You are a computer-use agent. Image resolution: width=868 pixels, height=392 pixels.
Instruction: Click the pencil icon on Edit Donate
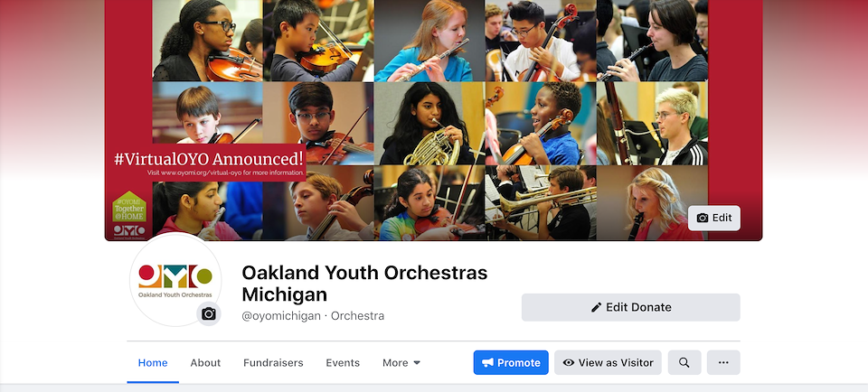[596, 307]
